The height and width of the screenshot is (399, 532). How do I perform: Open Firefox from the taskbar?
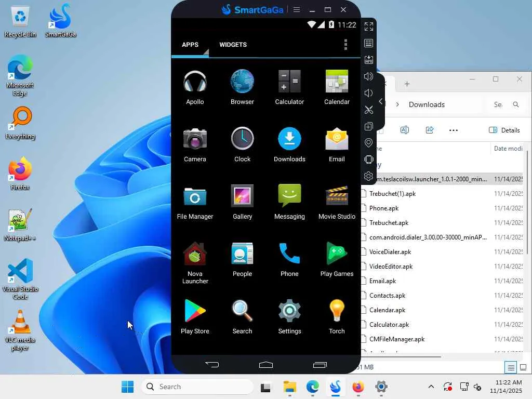tap(358, 387)
